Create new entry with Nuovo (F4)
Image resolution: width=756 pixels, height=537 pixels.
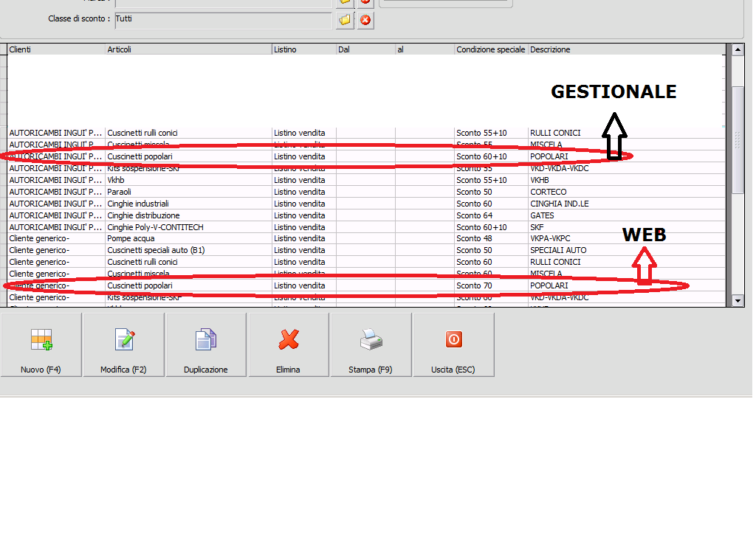[41, 344]
